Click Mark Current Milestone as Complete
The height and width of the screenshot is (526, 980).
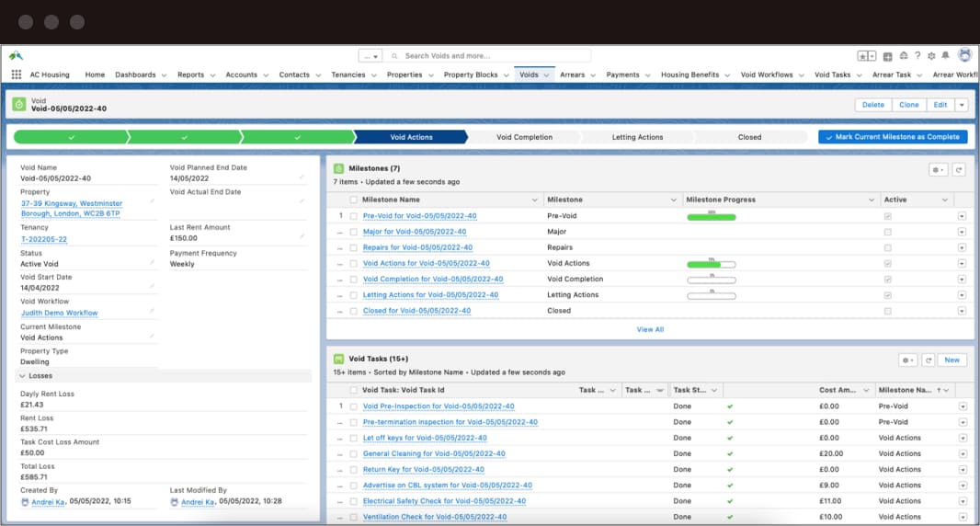[x=893, y=137]
